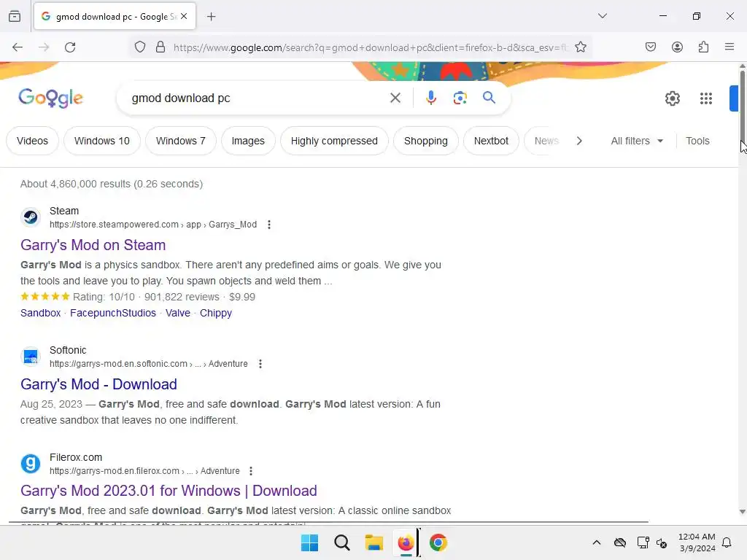Viewport: 747px width, 560px height.
Task: Open Google quick settings gear
Action: 672,98
